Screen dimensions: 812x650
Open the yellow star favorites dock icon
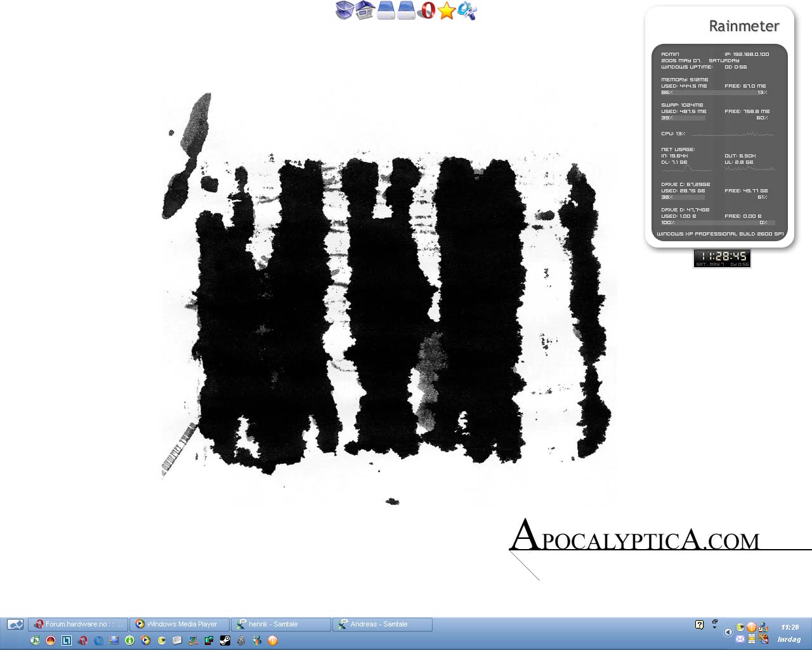447,11
